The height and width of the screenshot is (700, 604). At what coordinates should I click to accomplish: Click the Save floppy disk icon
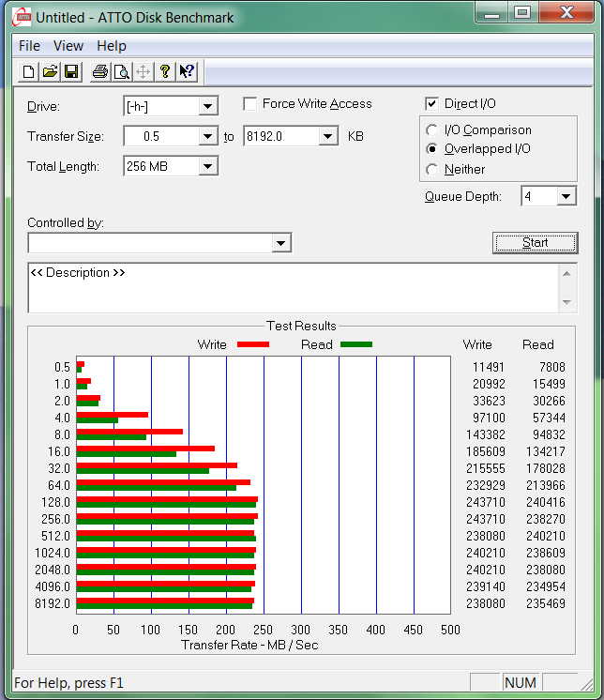(71, 71)
